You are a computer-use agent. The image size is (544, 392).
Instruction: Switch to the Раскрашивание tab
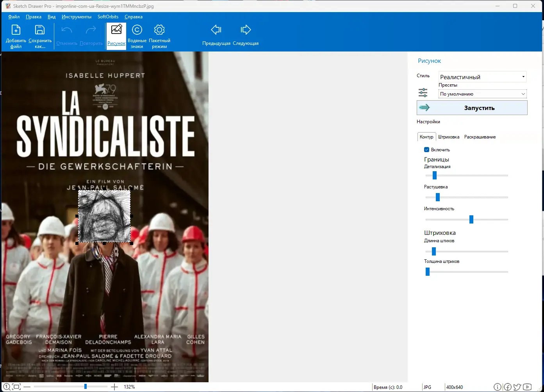pyautogui.click(x=480, y=137)
